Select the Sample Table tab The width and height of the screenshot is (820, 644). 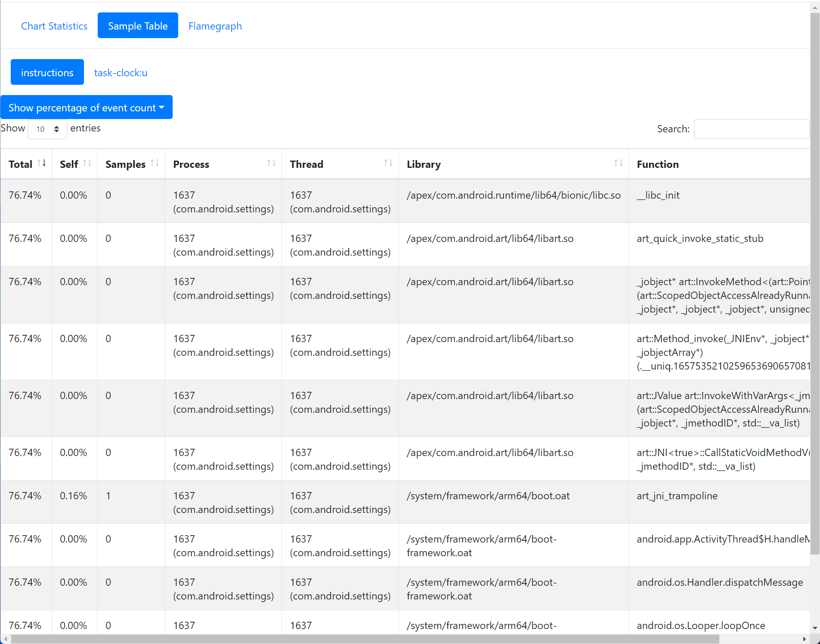pyautogui.click(x=138, y=26)
